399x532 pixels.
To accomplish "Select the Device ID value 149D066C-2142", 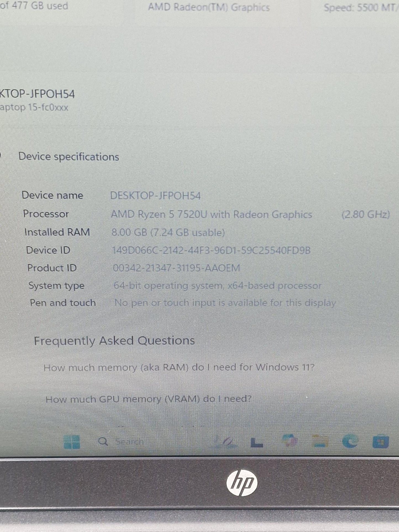I will (211, 250).
